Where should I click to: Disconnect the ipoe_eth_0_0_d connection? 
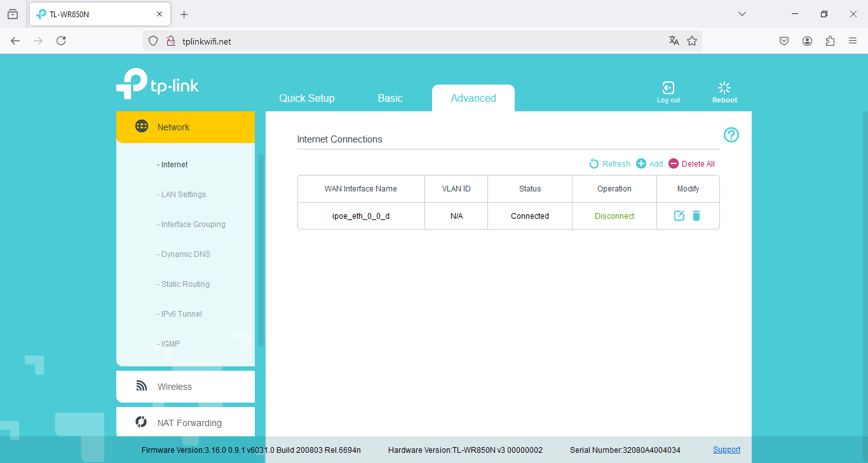pos(614,216)
